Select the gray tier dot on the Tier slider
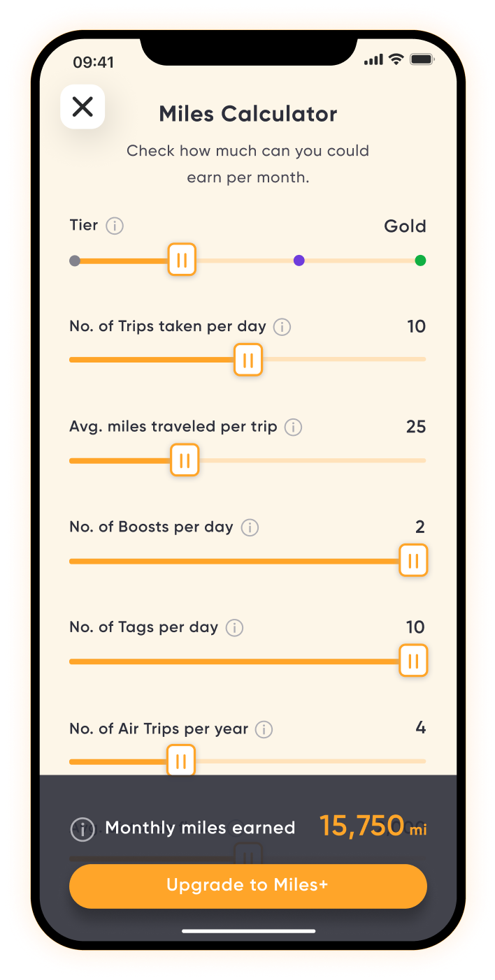Viewport: 495px width, 980px height. tap(75, 261)
